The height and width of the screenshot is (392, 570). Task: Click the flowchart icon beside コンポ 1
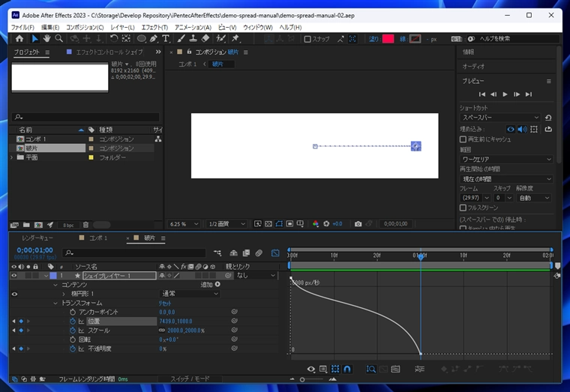pos(158,139)
